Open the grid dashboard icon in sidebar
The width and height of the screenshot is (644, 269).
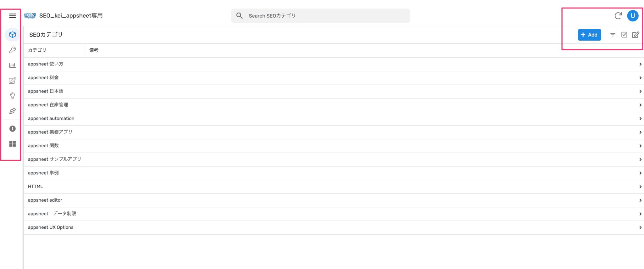click(13, 144)
